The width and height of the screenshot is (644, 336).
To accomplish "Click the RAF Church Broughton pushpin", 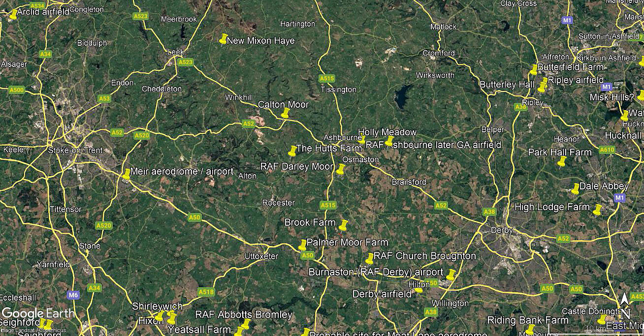I will [369, 258].
